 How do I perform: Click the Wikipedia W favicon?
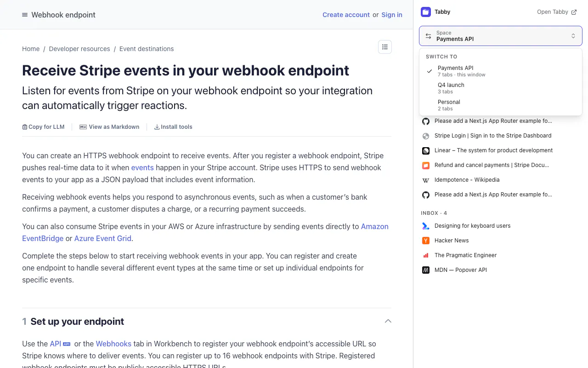pyautogui.click(x=426, y=180)
